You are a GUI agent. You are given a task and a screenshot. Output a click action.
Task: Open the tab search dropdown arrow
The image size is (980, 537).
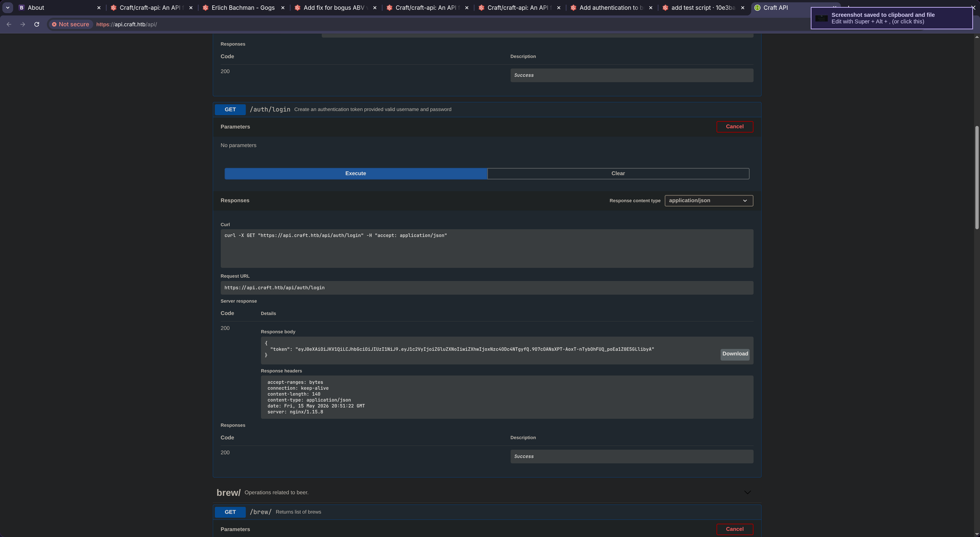point(8,8)
